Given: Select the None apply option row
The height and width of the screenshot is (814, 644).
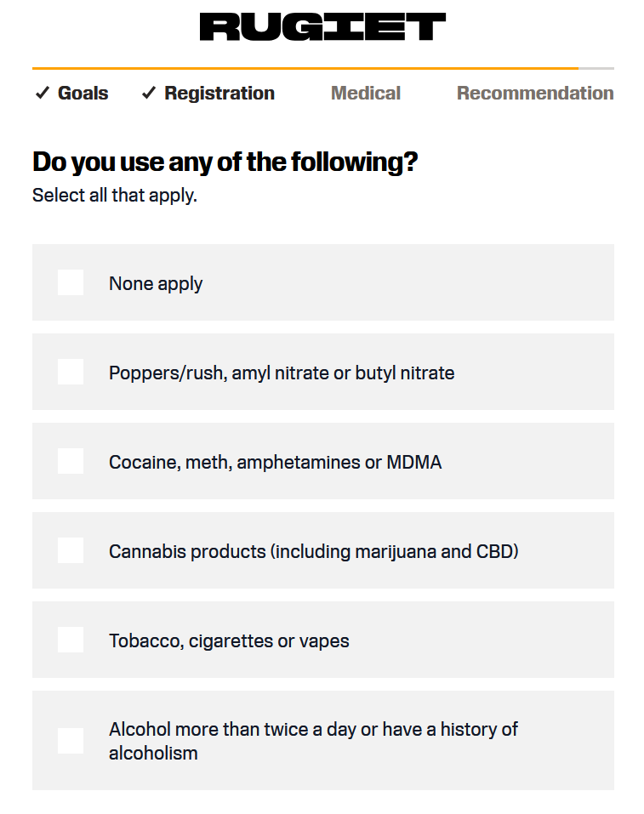Looking at the screenshot, I should pyautogui.click(x=323, y=282).
